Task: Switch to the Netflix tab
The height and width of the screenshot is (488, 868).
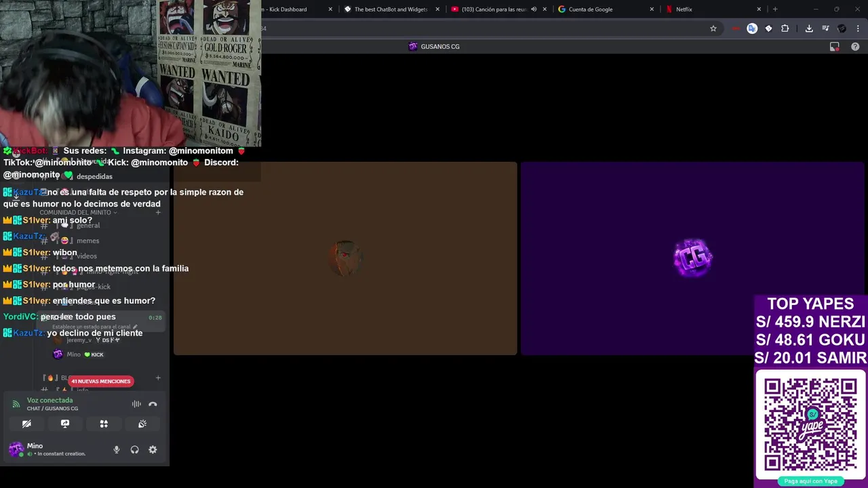Action: coord(684,9)
